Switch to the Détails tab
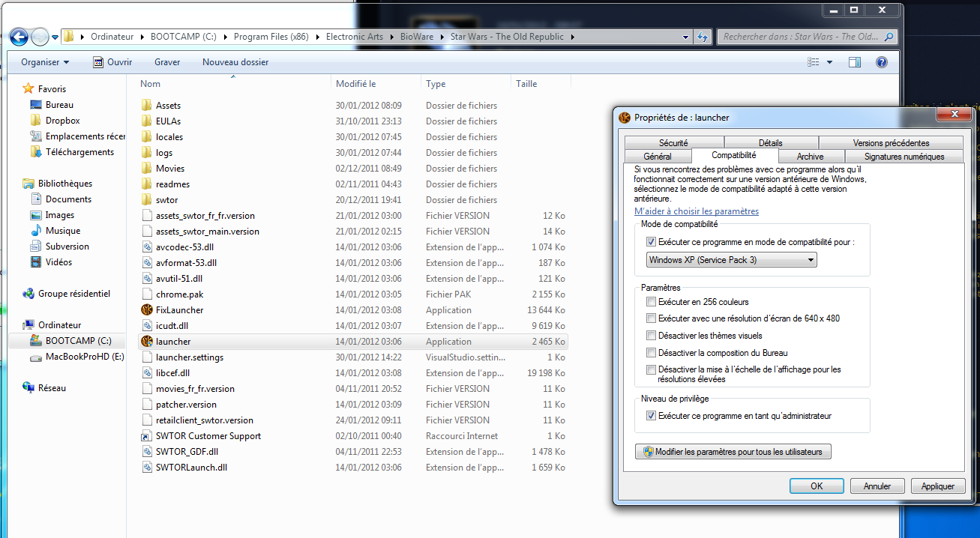The height and width of the screenshot is (538, 980). tap(771, 143)
